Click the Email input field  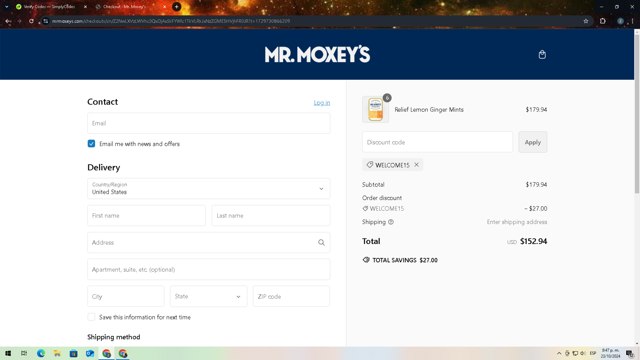pos(209,123)
